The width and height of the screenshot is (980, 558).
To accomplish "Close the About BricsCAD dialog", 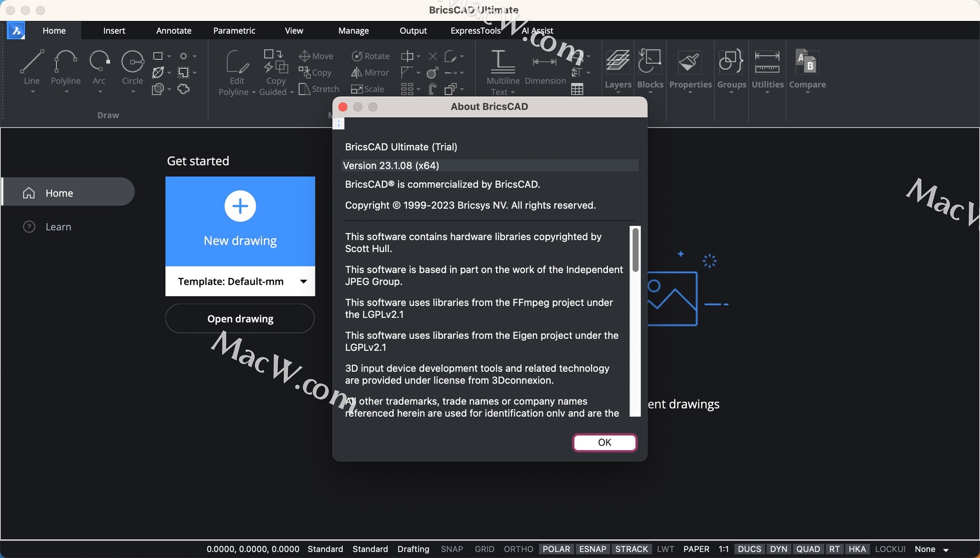I will click(343, 107).
